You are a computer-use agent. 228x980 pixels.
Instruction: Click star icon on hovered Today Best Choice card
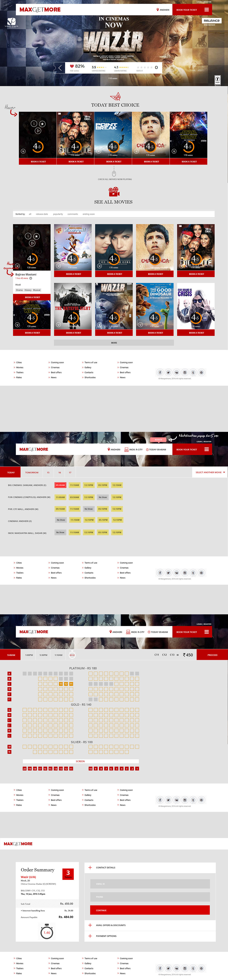click(42, 124)
